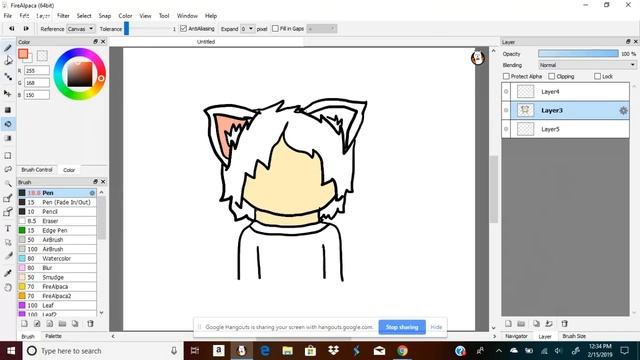640x360 pixels.
Task: Click the Undo arrow in top toolbar
Action: 12,29
